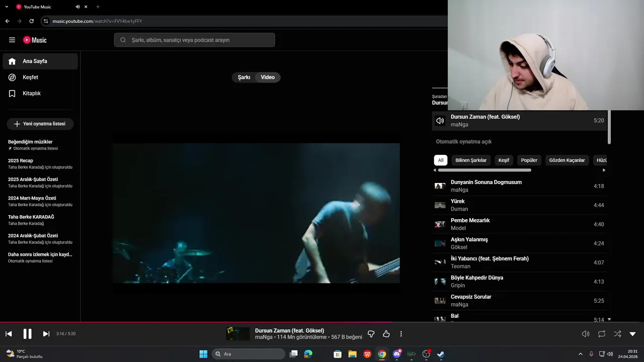Click the red song progress bar
644x362 pixels.
pyautogui.click(x=197, y=322)
